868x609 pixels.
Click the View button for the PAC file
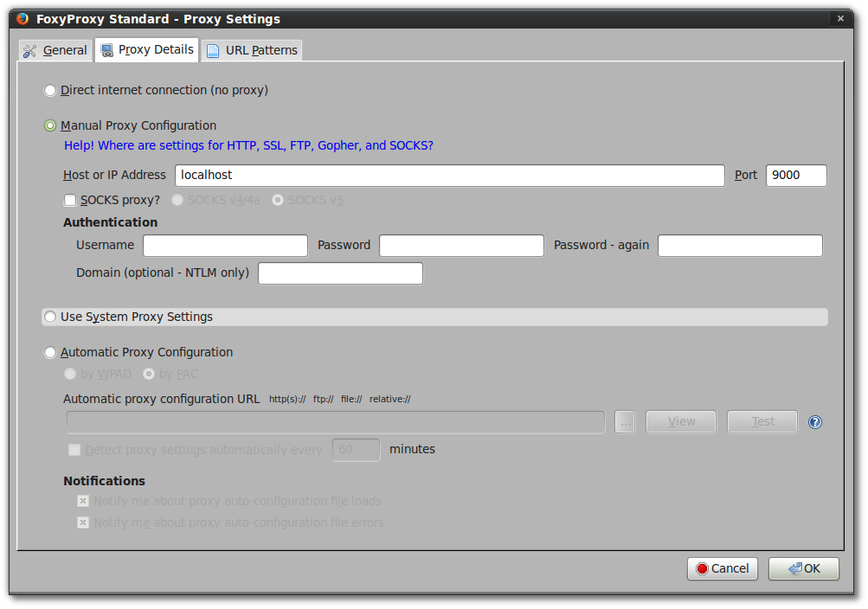point(680,421)
